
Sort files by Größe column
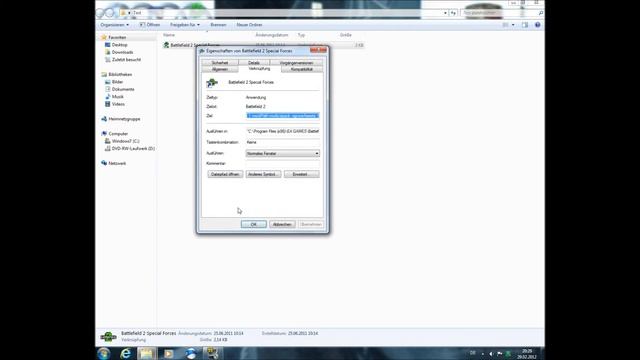click(346, 35)
